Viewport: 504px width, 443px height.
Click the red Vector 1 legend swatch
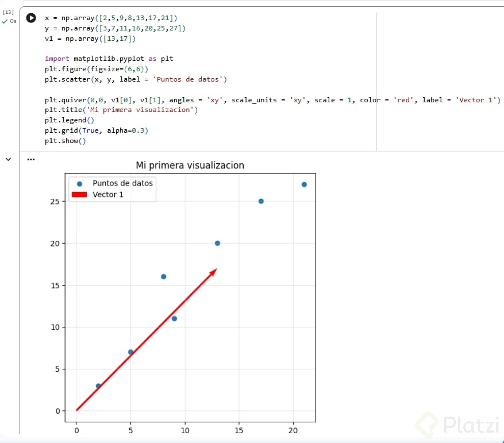(x=79, y=195)
